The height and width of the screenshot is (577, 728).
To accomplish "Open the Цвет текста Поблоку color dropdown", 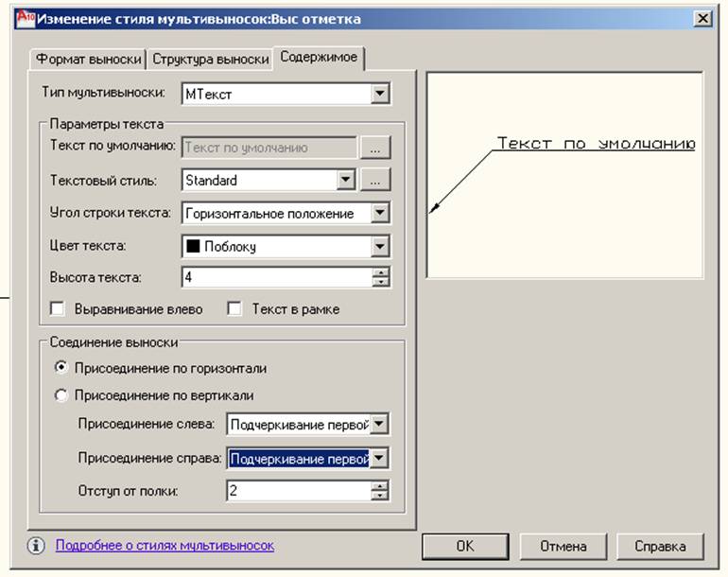I will click(x=380, y=246).
